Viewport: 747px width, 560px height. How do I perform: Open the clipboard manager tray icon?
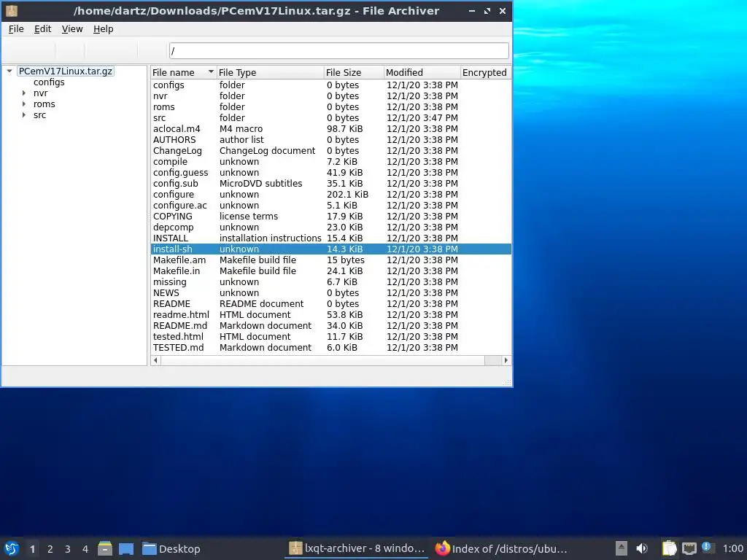[x=669, y=548]
